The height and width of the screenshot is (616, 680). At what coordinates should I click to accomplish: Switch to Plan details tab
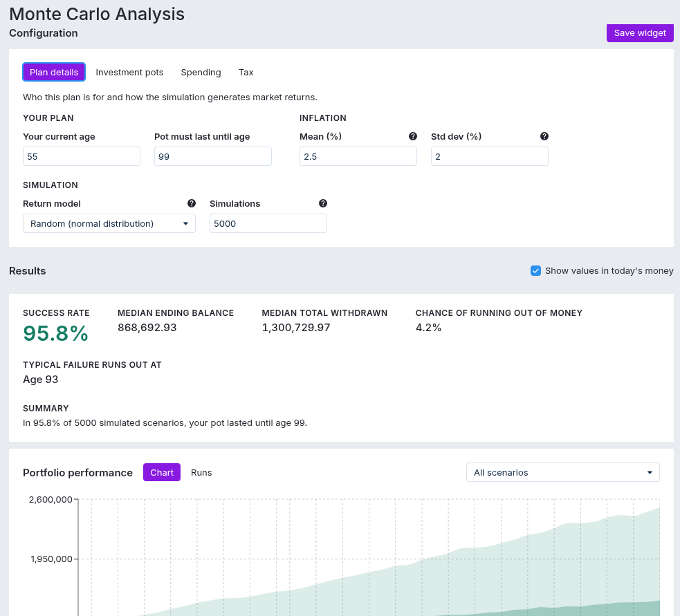pyautogui.click(x=54, y=73)
